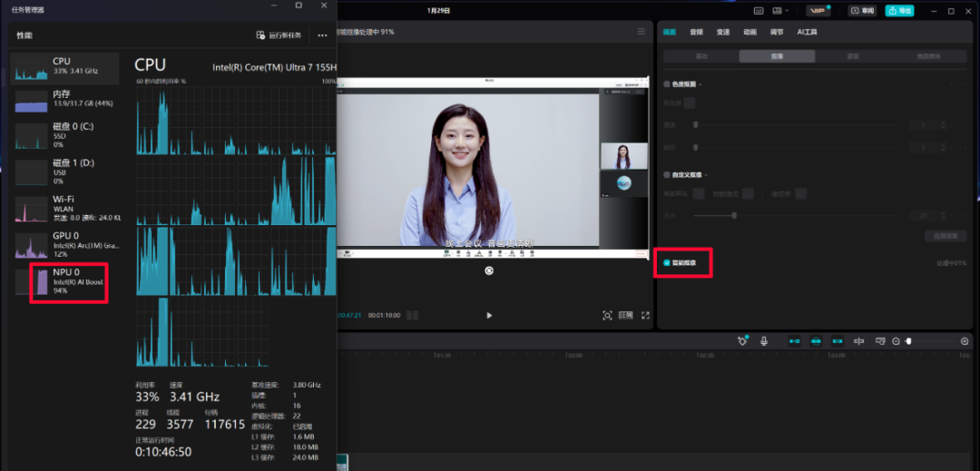Click 运行新任务 in Task Manager
Viewport: 980px width, 471px height.
click(x=279, y=35)
